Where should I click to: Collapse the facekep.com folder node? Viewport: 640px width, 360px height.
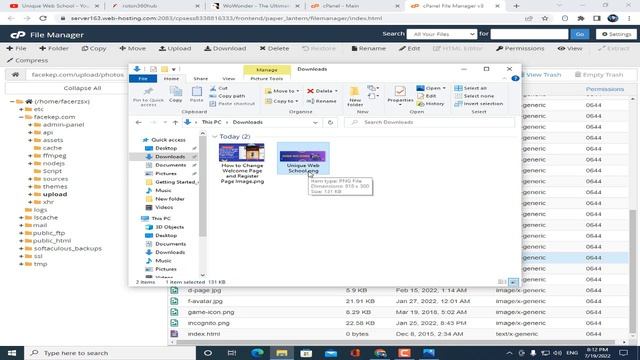click(21, 117)
